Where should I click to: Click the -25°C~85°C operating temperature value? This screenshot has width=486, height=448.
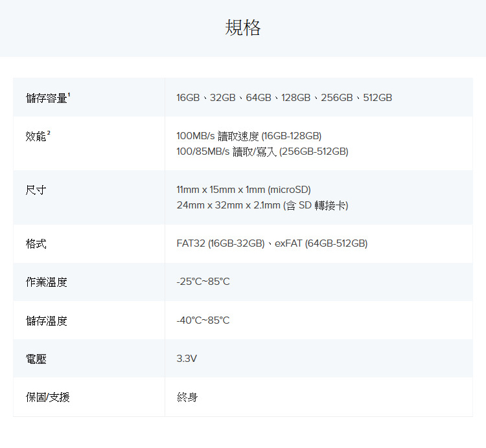pyautogui.click(x=203, y=282)
